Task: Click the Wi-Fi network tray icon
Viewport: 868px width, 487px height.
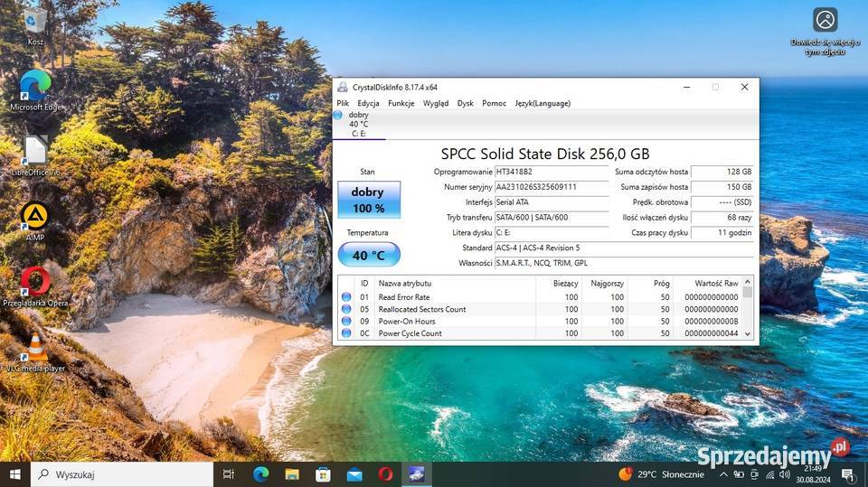Action: 769,474
